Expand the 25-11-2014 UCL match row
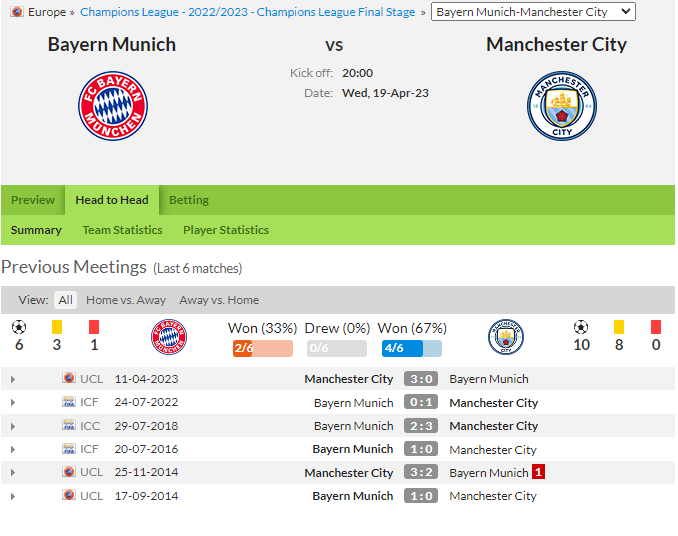 click(x=13, y=472)
